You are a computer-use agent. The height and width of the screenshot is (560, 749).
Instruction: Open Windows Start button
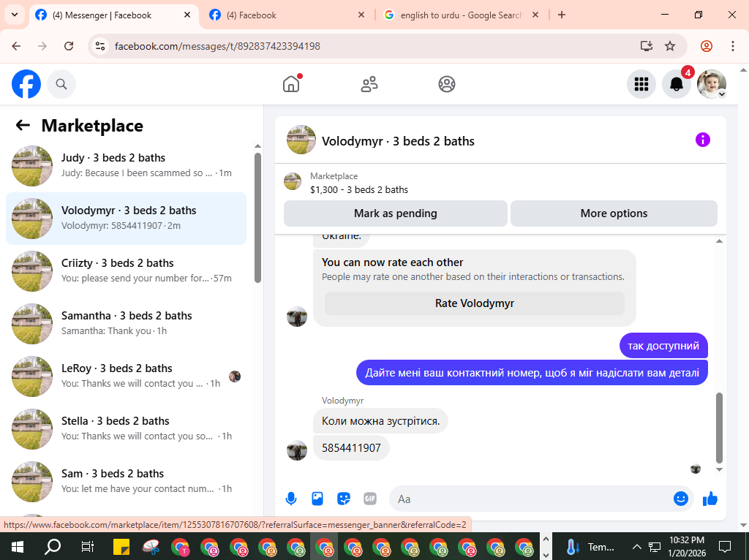(x=18, y=547)
